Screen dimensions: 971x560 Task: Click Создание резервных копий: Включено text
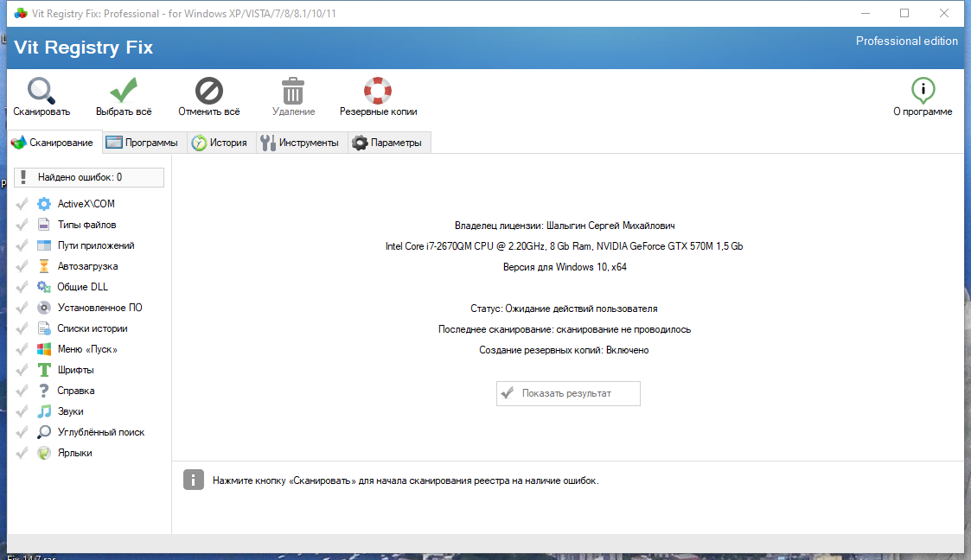point(564,350)
